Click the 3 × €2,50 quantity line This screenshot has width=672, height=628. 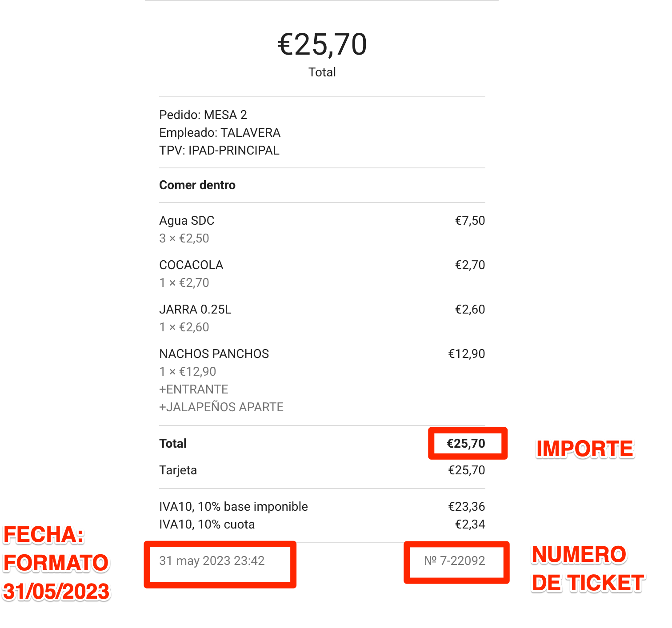click(x=184, y=238)
